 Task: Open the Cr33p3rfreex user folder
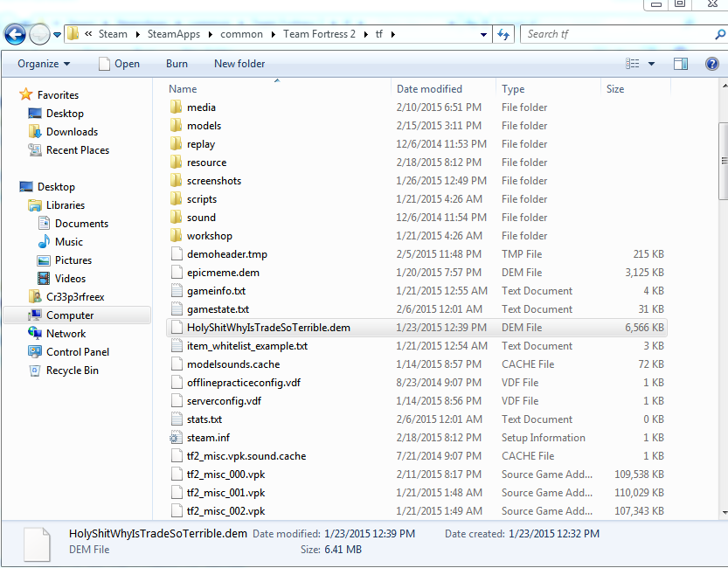pyautogui.click(x=66, y=297)
